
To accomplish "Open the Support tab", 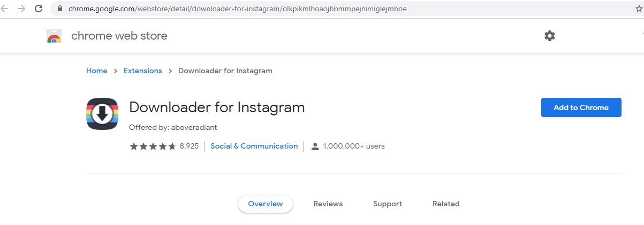I will point(388,204).
